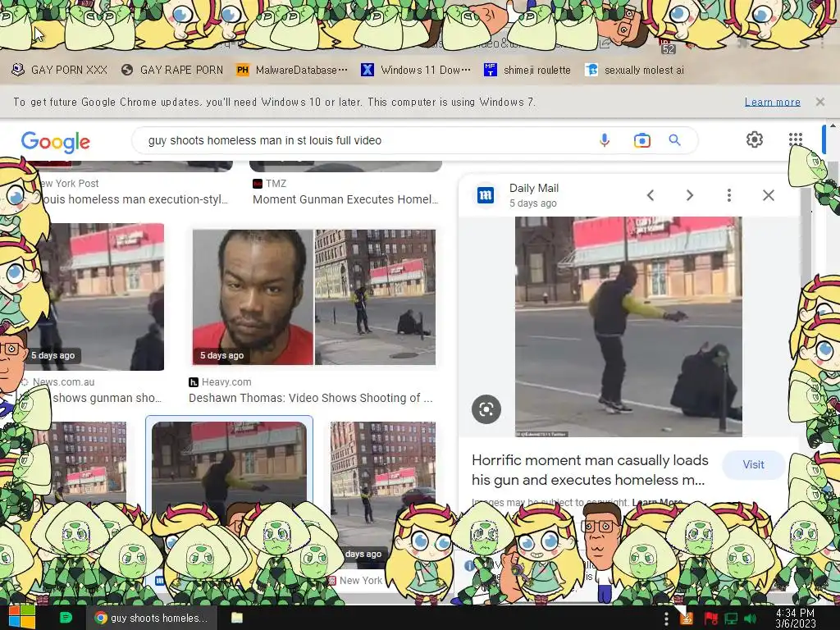Image resolution: width=840 pixels, height=630 pixels.
Task: Open File Explorer from the taskbar
Action: 237,618
